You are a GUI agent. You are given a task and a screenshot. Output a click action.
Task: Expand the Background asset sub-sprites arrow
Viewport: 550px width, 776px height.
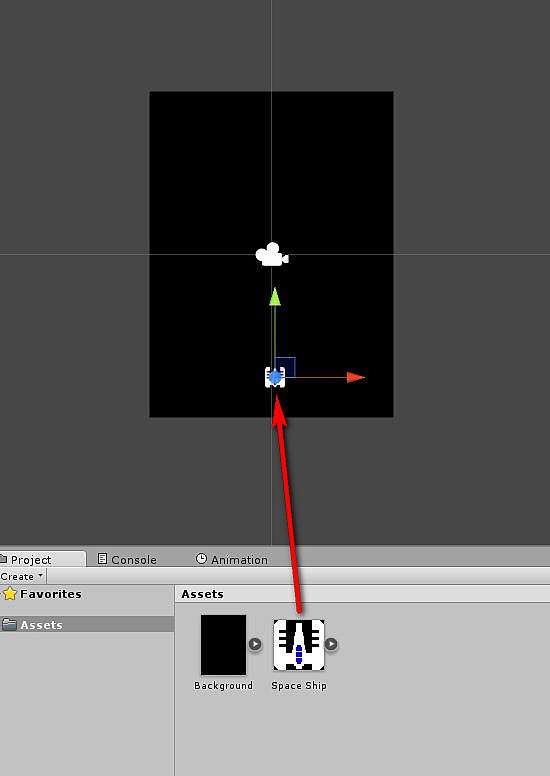(x=255, y=644)
